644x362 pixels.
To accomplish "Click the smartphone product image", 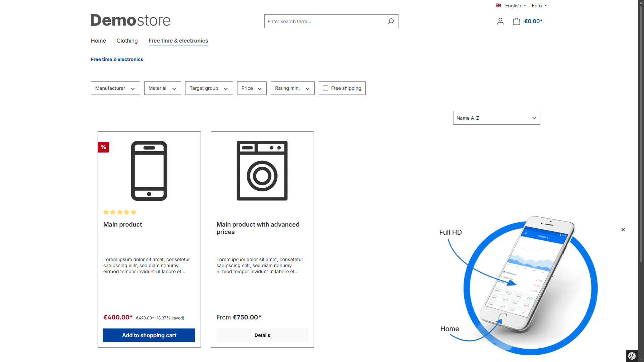I will [149, 171].
